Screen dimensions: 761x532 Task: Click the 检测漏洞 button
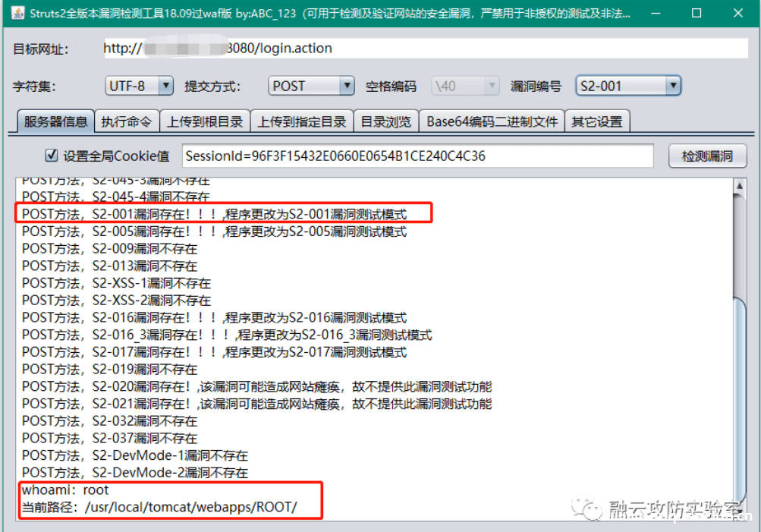coord(707,155)
